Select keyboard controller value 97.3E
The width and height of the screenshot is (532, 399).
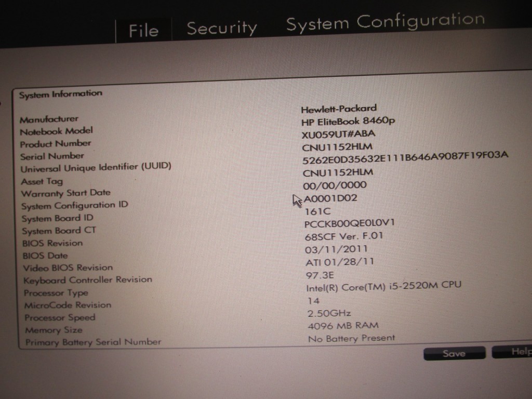320,275
